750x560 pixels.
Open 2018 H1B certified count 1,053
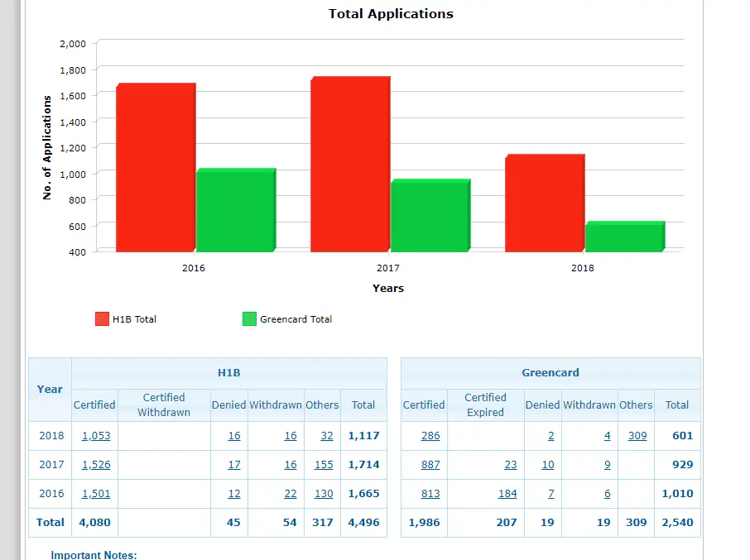click(x=96, y=436)
